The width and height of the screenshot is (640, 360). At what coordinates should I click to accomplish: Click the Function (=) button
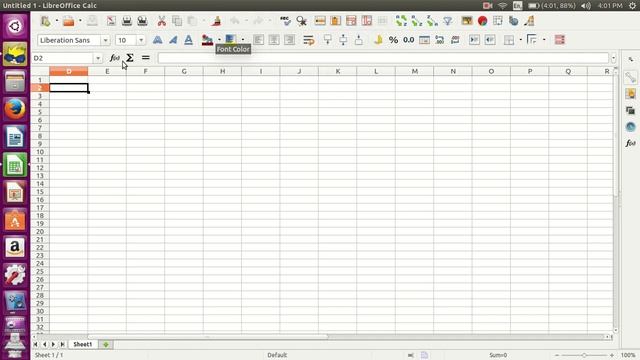(145, 58)
